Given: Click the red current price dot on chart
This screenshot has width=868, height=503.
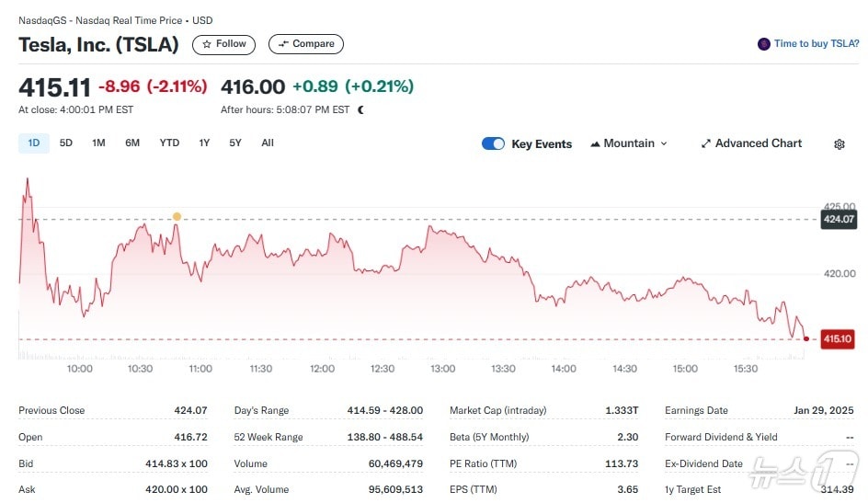Looking at the screenshot, I should point(806,338).
